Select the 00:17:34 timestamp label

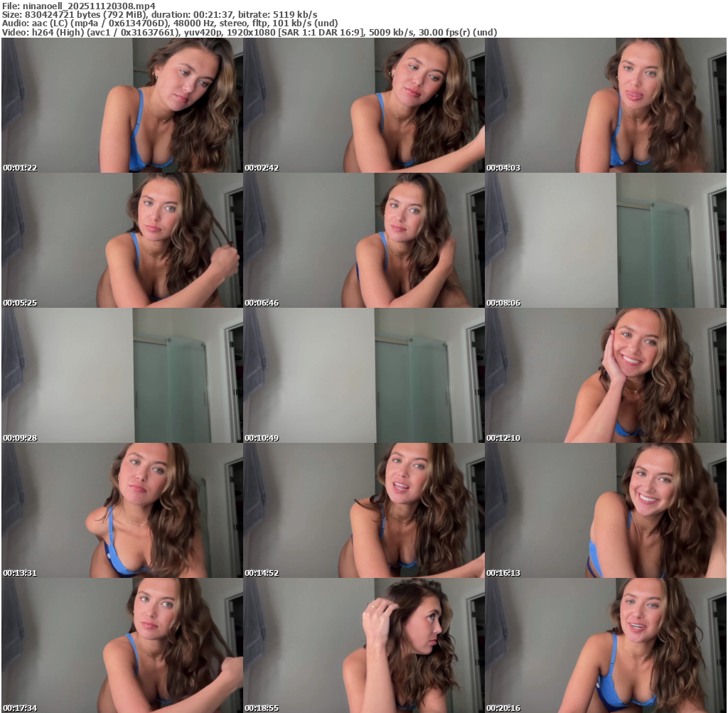click(20, 708)
